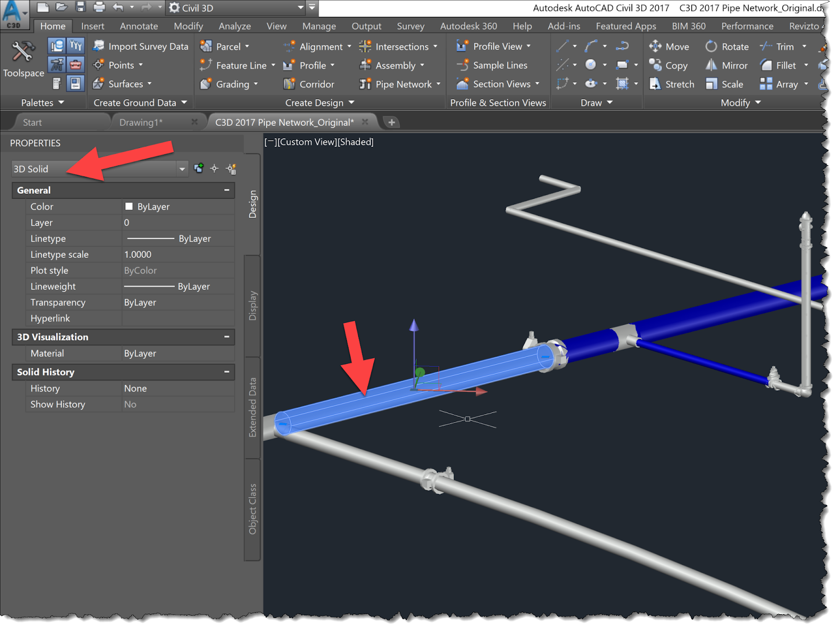Select the Line draw tool
The width and height of the screenshot is (840, 631).
point(562,46)
